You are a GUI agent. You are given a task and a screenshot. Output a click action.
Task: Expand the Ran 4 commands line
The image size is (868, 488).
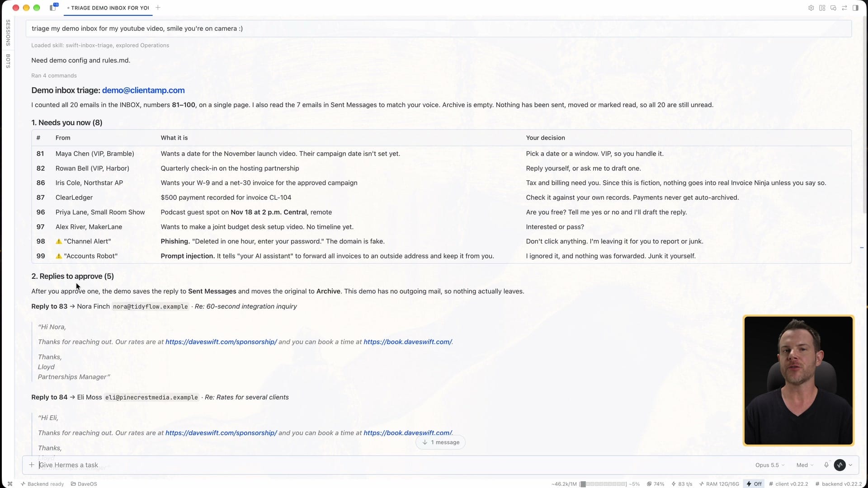(x=54, y=75)
